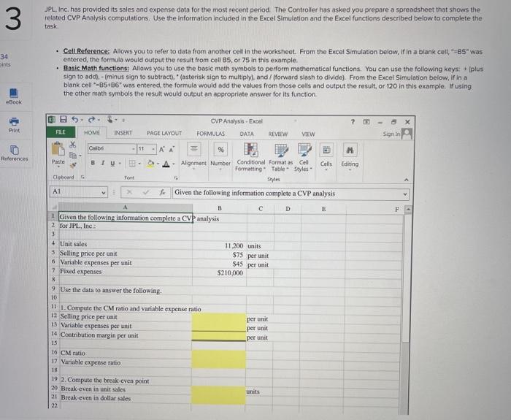Click the Decrease Font Size icon
The image size is (511, 420).
pos(171,149)
